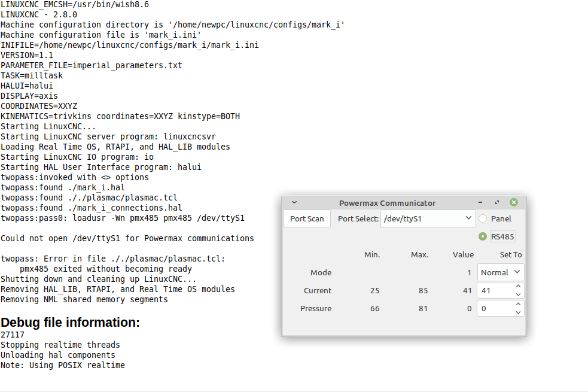Screen dimensions: 588x392
Task: Close the Powermax Communicator window
Action: coord(514,202)
